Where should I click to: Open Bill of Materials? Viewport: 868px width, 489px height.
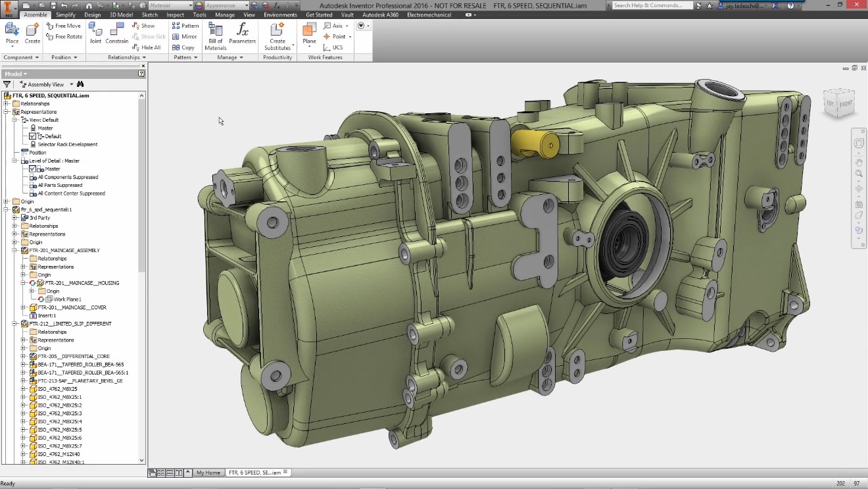pos(216,36)
